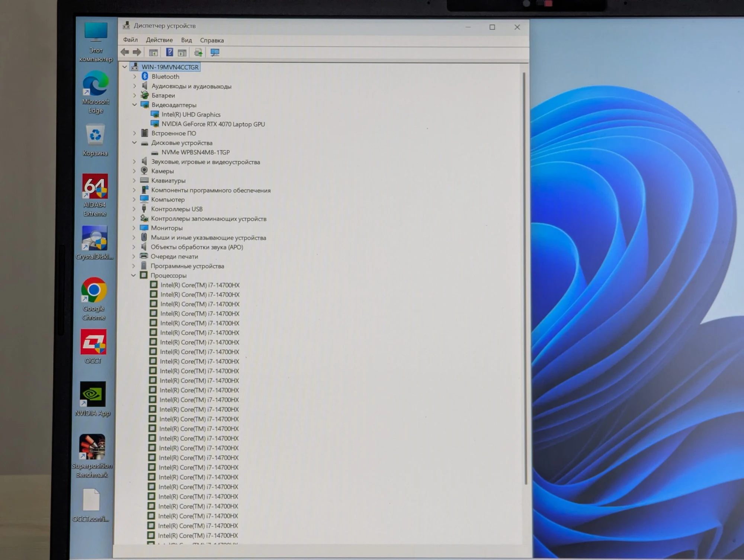Screen dimensions: 744x560
Task: Select NVIDIA GeForce RTX 4070 Laptop GPU
Action: [213, 124]
